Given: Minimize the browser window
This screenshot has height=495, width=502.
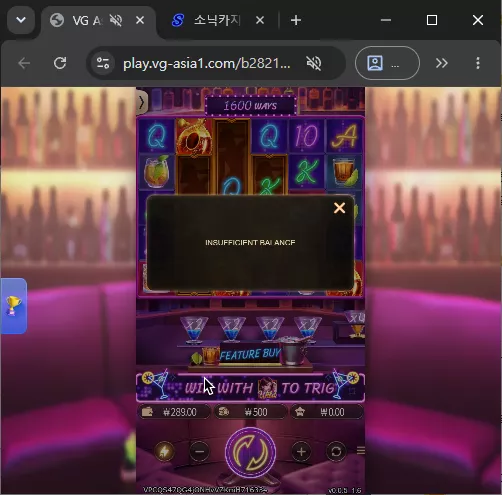Looking at the screenshot, I should click(386, 20).
